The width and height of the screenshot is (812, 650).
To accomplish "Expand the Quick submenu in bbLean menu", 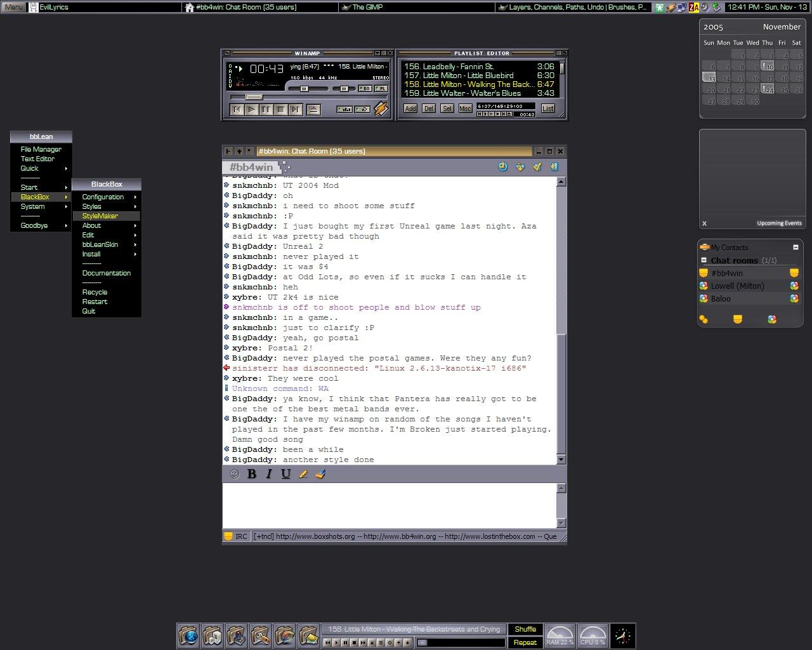I will (x=41, y=168).
